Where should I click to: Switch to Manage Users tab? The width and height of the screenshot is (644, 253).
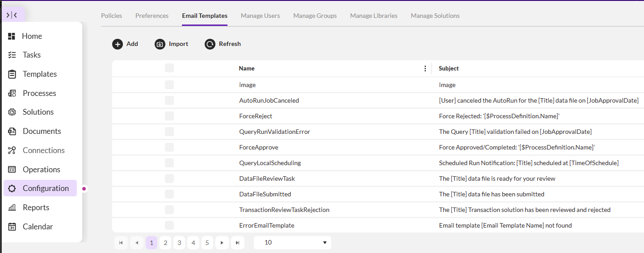[260, 16]
